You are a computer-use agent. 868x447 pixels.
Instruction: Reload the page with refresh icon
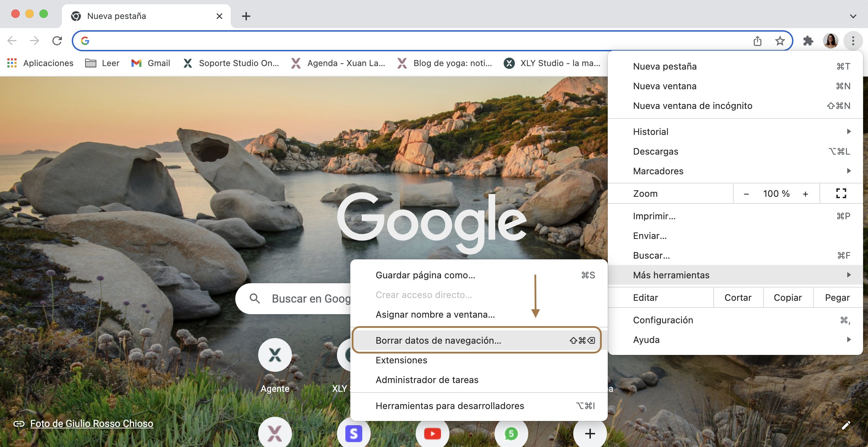click(57, 41)
